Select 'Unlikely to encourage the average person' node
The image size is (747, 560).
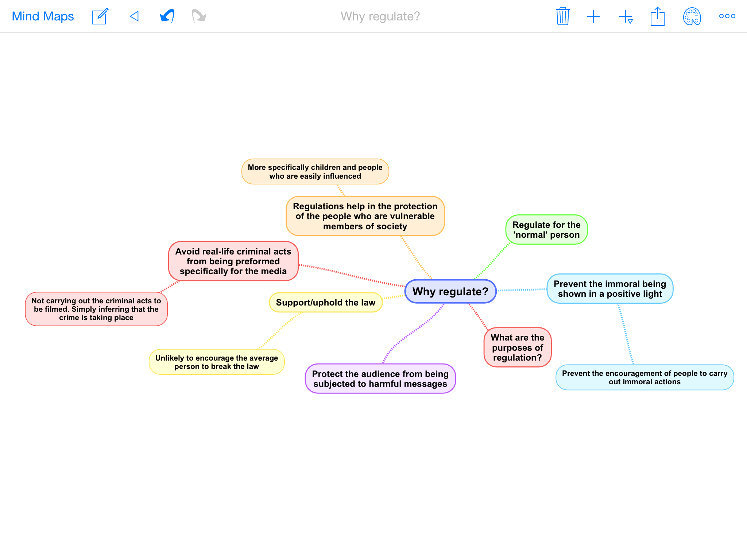pyautogui.click(x=216, y=362)
